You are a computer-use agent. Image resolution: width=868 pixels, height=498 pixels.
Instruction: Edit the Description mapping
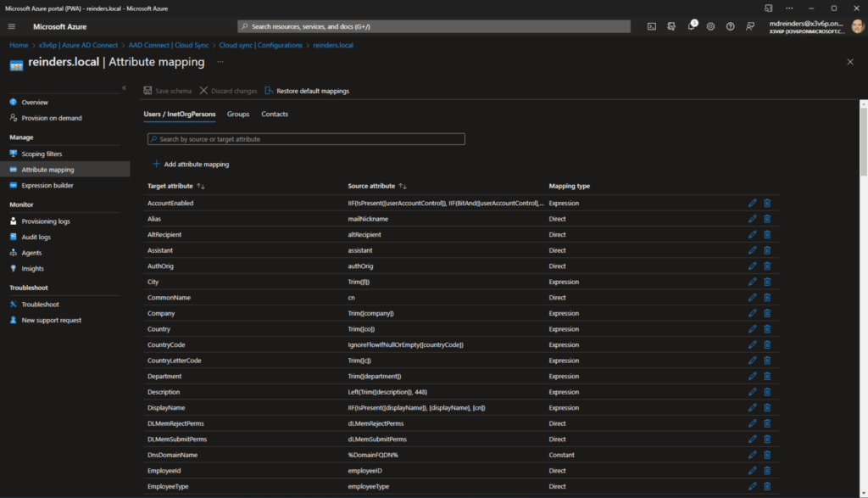[x=753, y=392]
